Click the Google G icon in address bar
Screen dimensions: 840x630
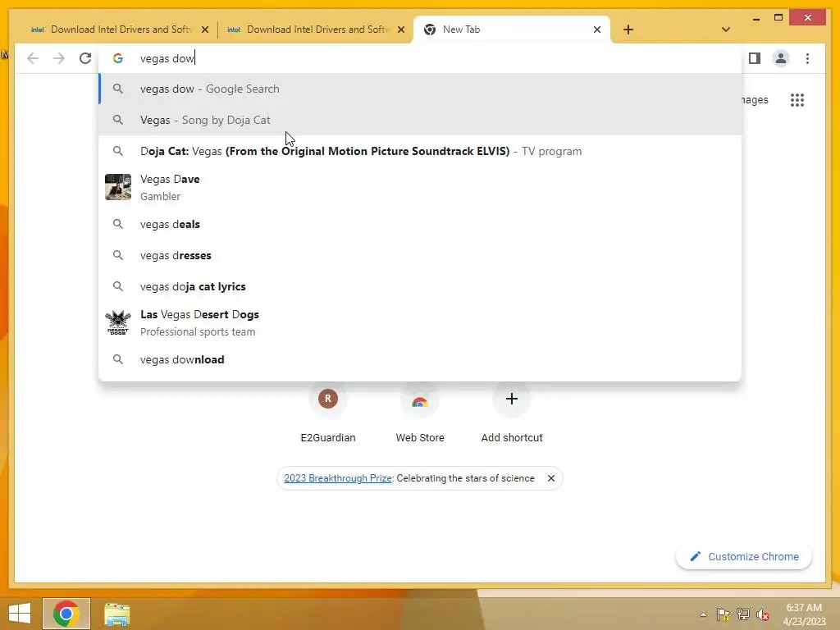pyautogui.click(x=118, y=58)
